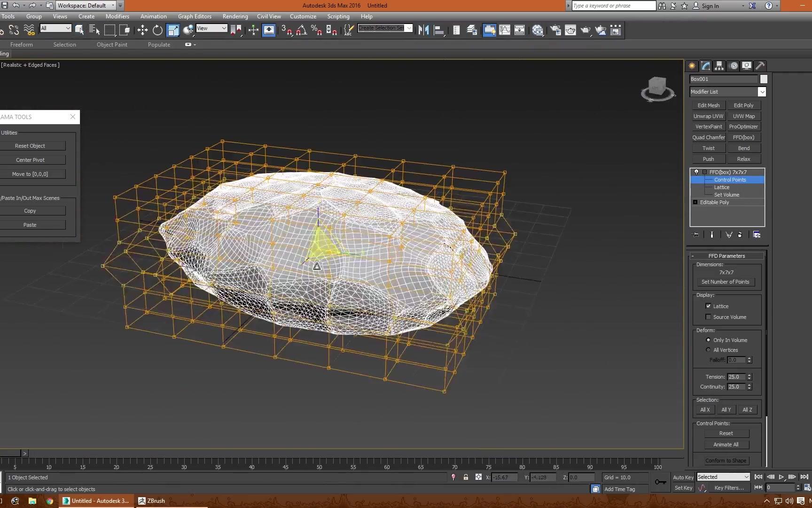Screen dimensions: 812x508
Task: Switch to the Utilities hammer panel
Action: (x=760, y=66)
